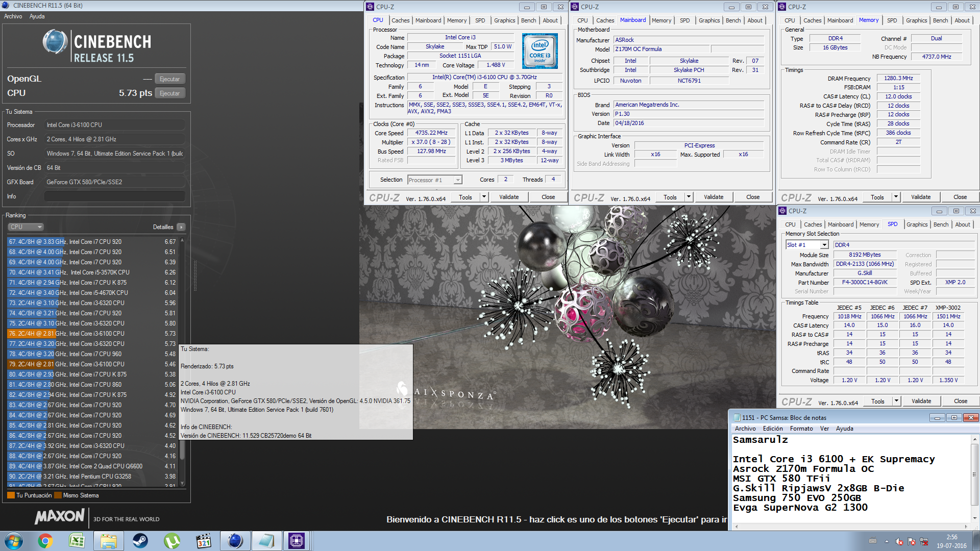Click title icon of CPU-Z Memory window
Image resolution: width=980 pixels, height=551 pixels.
tap(782, 7)
